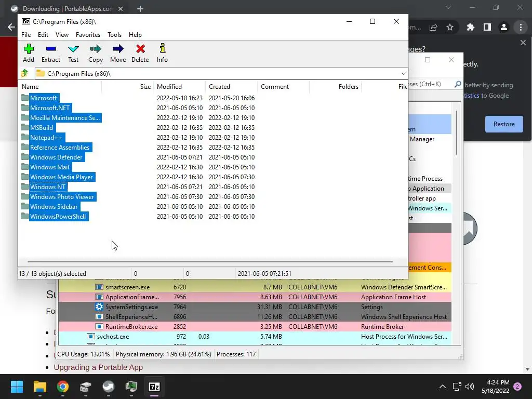Click the Windows Sidebar folder icon

click(x=24, y=206)
